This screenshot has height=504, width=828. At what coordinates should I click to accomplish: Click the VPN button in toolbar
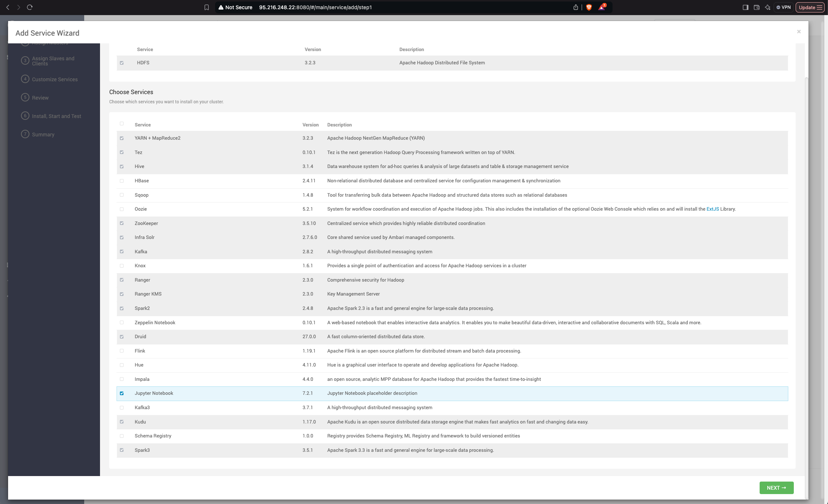click(x=784, y=7)
